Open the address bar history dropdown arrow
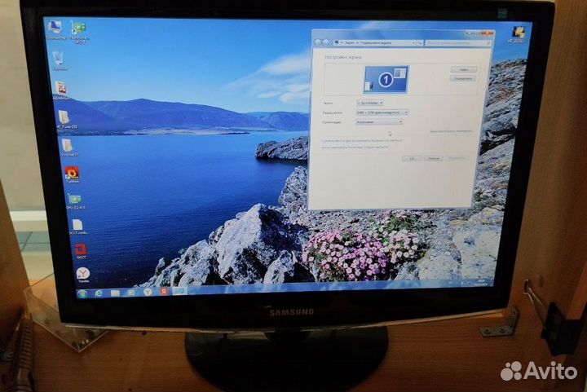This screenshot has height=392, width=587. click(x=413, y=43)
